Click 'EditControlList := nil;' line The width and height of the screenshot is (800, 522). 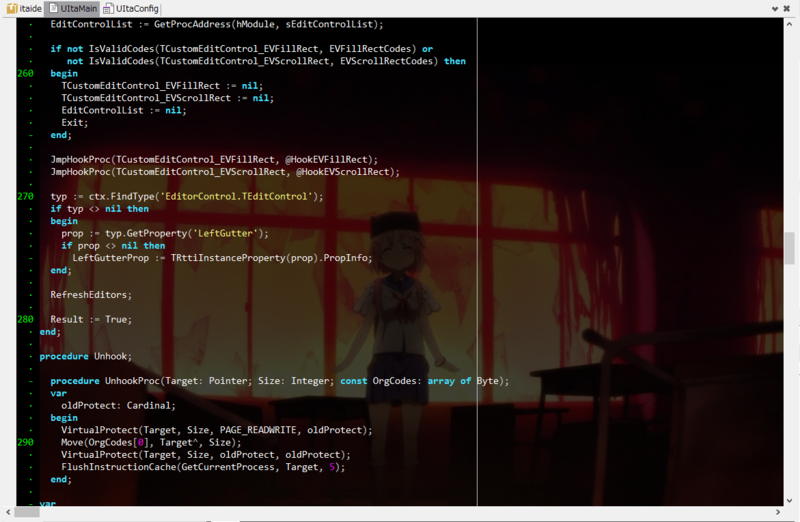[123, 110]
